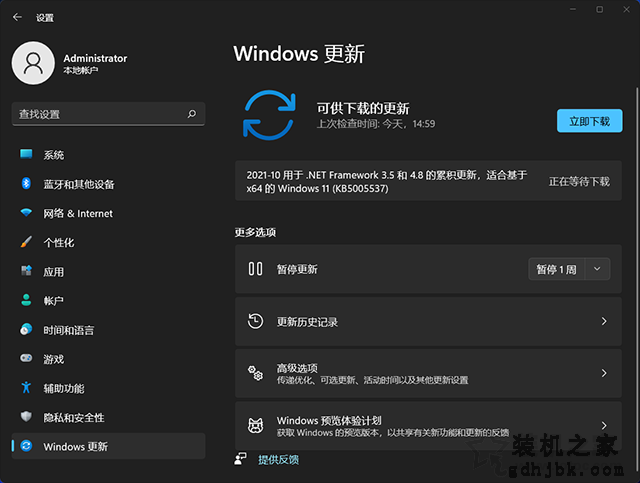Viewport: 640px width, 483px height.
Task: Click the 提供反馈 link
Action: 278,460
